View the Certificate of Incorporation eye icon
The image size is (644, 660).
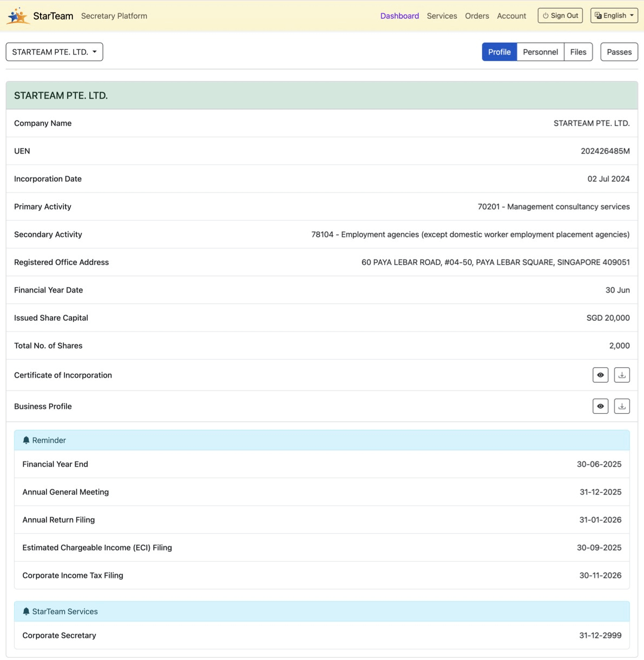[x=600, y=375]
